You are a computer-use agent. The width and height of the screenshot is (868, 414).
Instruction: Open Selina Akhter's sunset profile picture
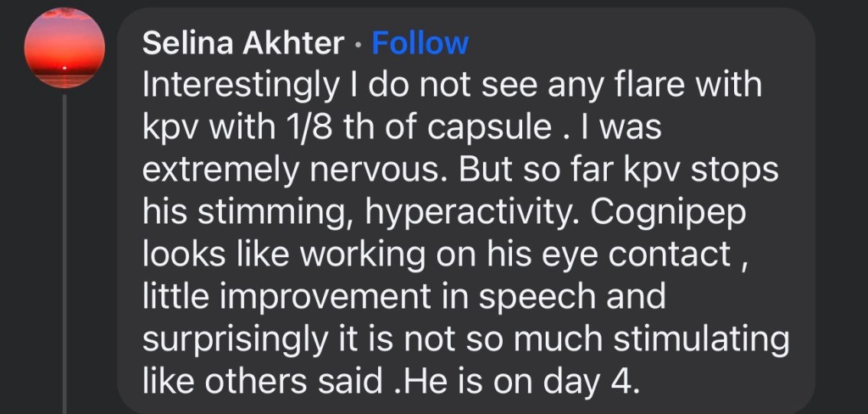click(x=66, y=50)
